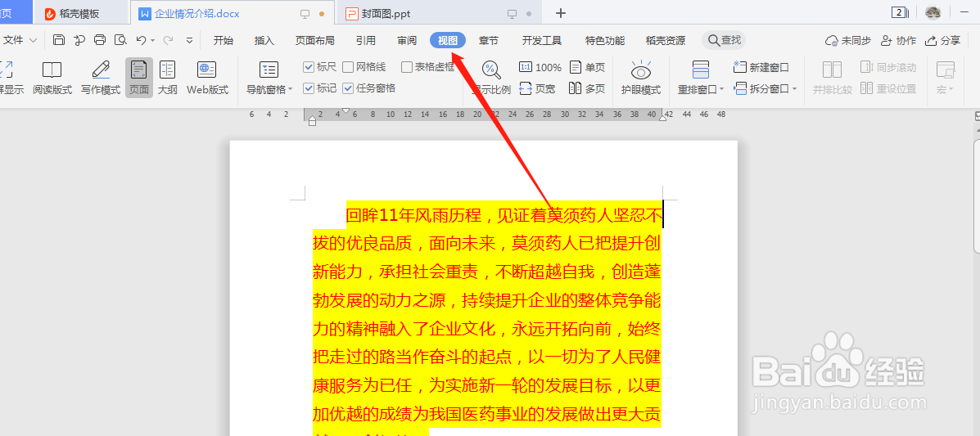Open the 显示比例 zoom dialog
The image size is (980, 436).
tap(491, 78)
